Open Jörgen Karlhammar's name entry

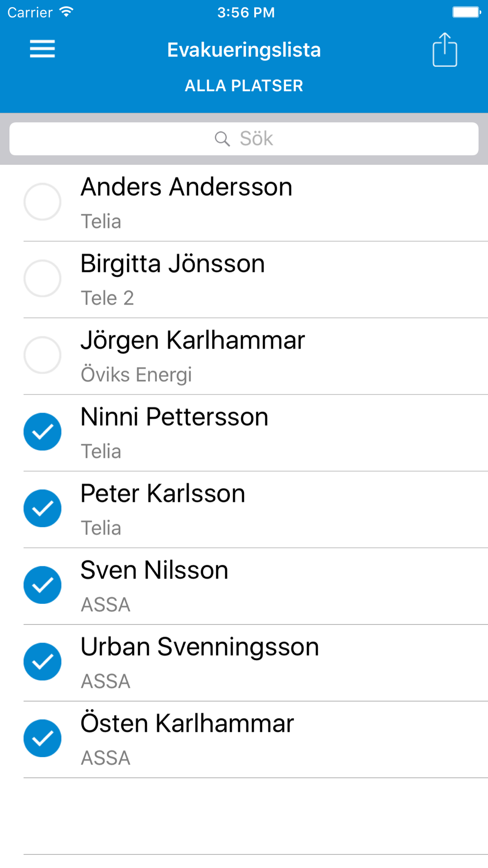(193, 340)
